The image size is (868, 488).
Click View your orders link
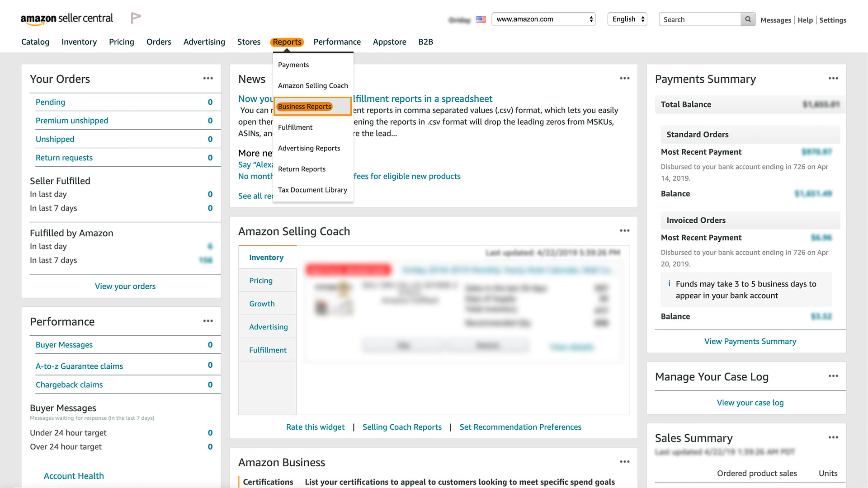[x=125, y=286]
